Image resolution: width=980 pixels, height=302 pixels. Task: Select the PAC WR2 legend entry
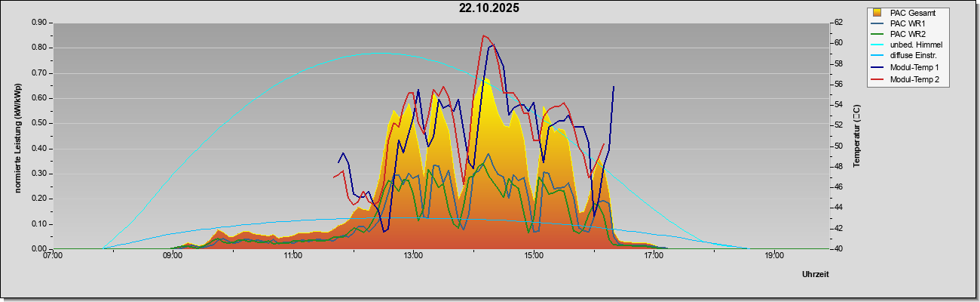coord(908,34)
